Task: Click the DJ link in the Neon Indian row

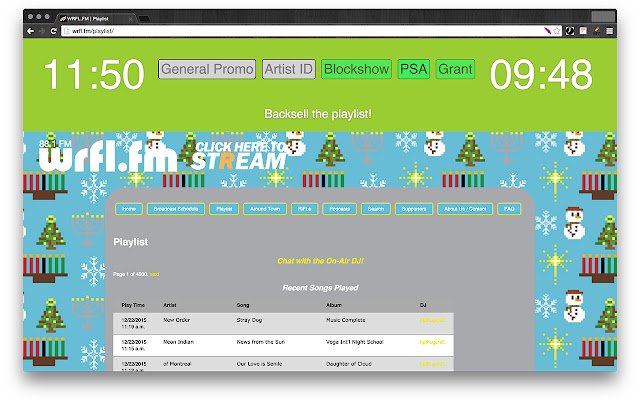Action: 432,342
